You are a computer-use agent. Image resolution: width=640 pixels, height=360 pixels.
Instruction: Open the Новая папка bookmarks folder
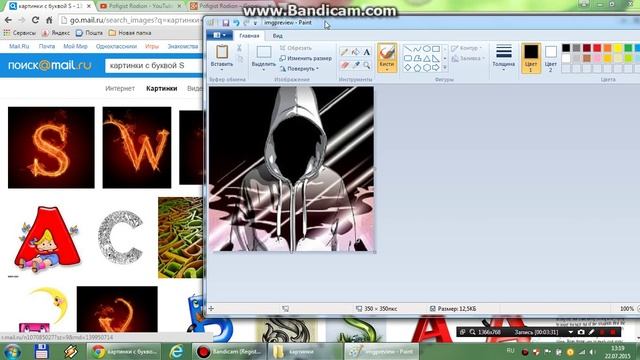click(130, 33)
